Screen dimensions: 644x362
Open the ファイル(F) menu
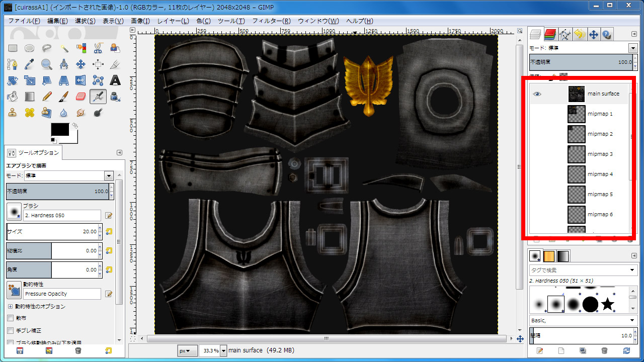[24, 21]
